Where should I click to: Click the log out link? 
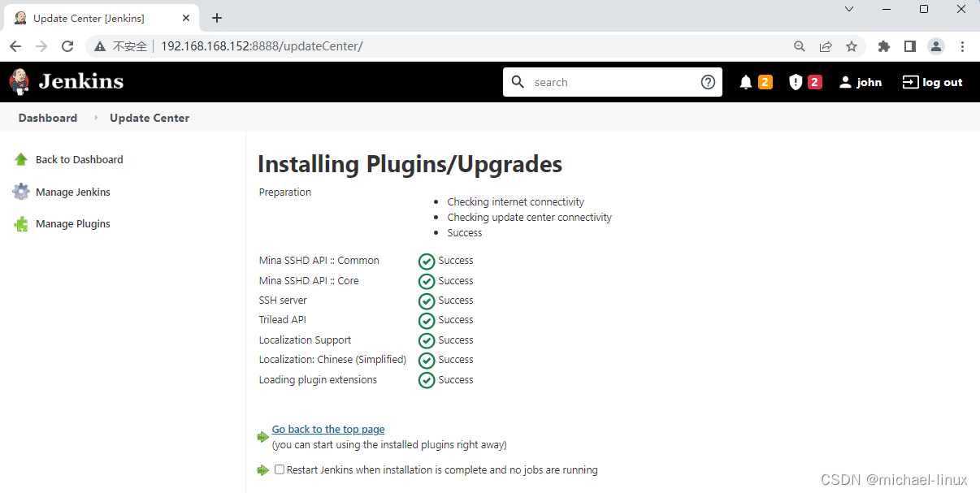(x=943, y=82)
